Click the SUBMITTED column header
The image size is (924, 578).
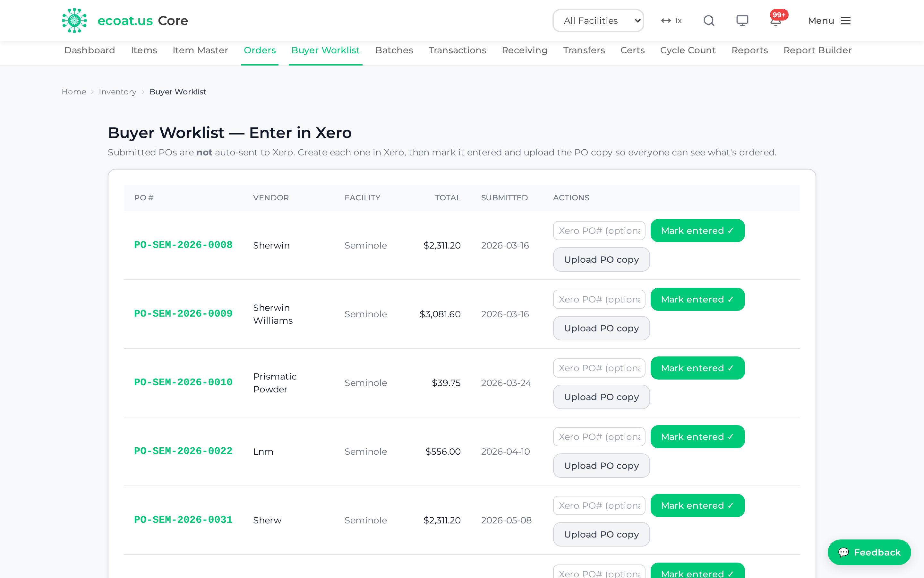[x=504, y=198]
